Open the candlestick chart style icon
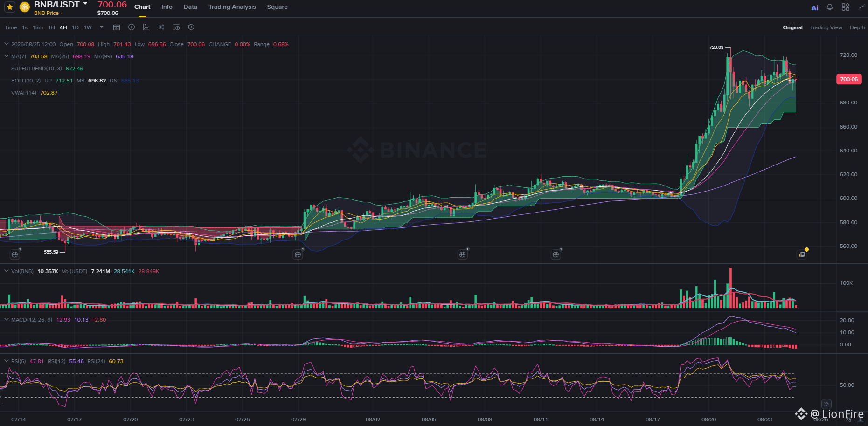Image resolution: width=868 pixels, height=426 pixels. [x=161, y=27]
